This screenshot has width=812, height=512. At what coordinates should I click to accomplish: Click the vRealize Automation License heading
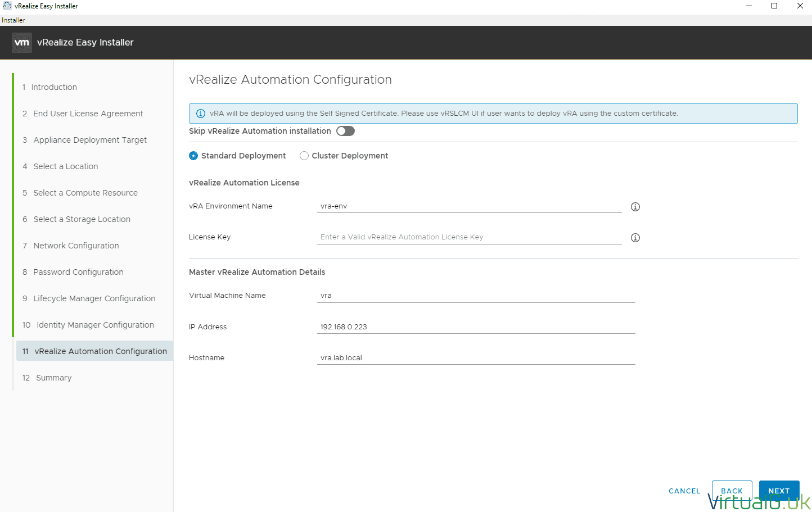coord(244,183)
